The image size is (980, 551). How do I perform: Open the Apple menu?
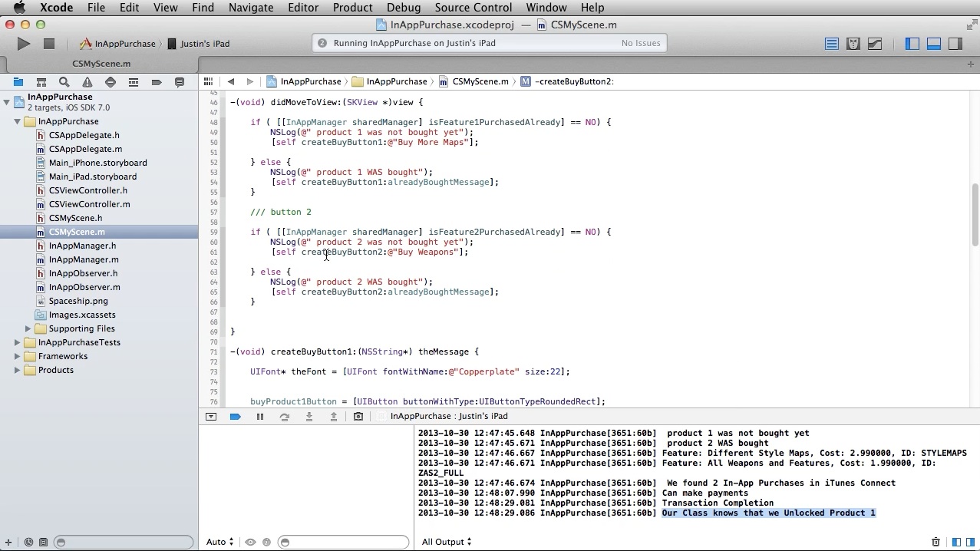coord(19,8)
